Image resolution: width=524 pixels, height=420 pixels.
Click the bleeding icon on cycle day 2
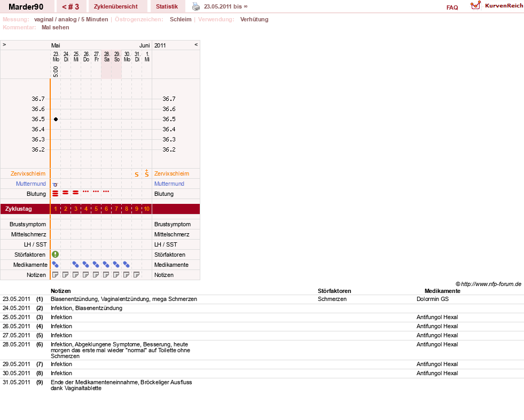[66, 192]
